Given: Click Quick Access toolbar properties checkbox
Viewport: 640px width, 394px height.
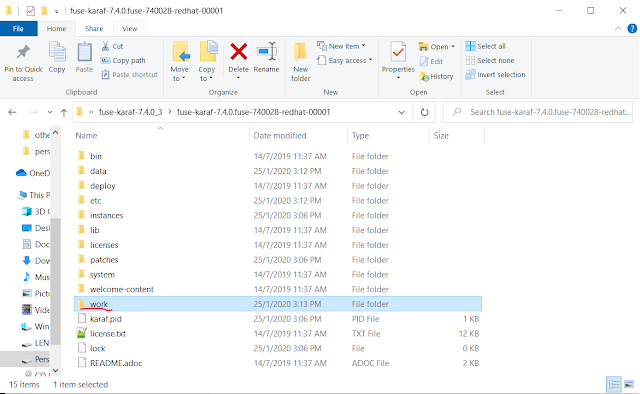Looking at the screenshot, I should [31, 11].
